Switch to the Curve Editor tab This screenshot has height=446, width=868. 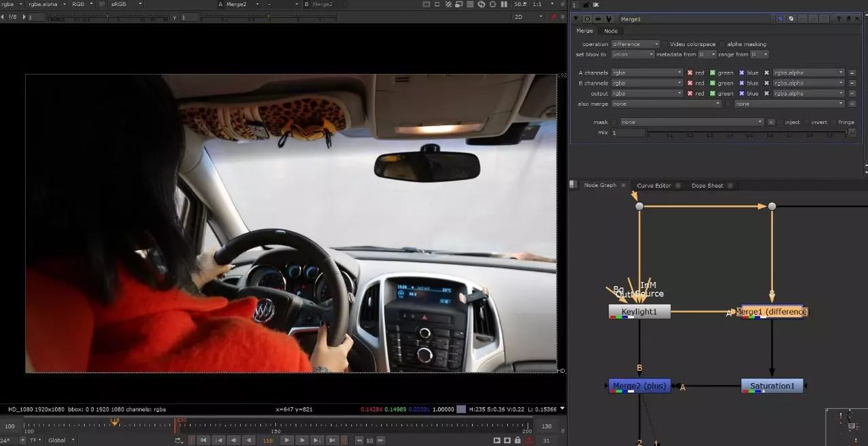pyautogui.click(x=654, y=186)
